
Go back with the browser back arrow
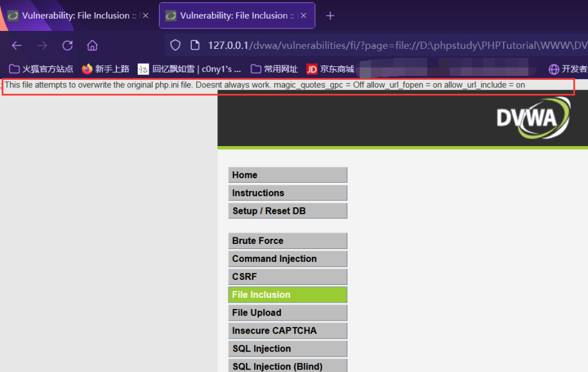coord(17,46)
